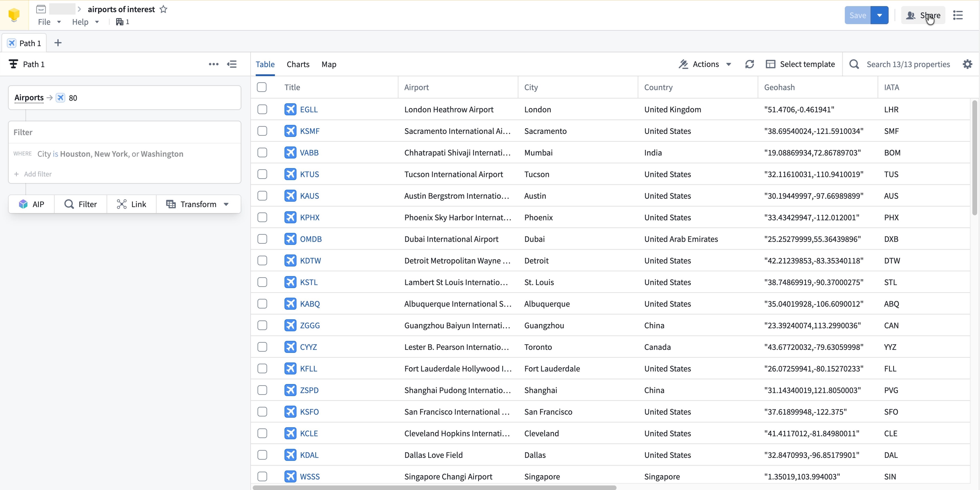Viewport: 980px width, 490px height.
Task: Click the list menu icon beside Share
Action: point(958,15)
